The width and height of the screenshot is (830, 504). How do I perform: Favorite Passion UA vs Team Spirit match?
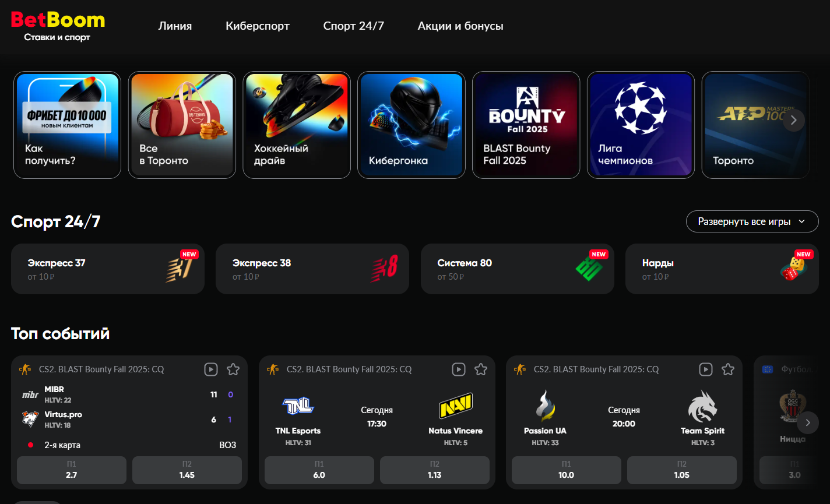[x=728, y=369]
